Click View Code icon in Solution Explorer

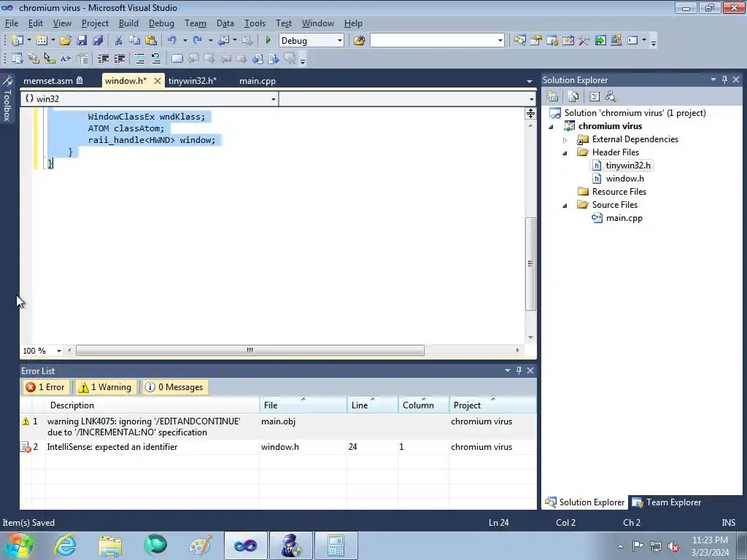tap(594, 97)
